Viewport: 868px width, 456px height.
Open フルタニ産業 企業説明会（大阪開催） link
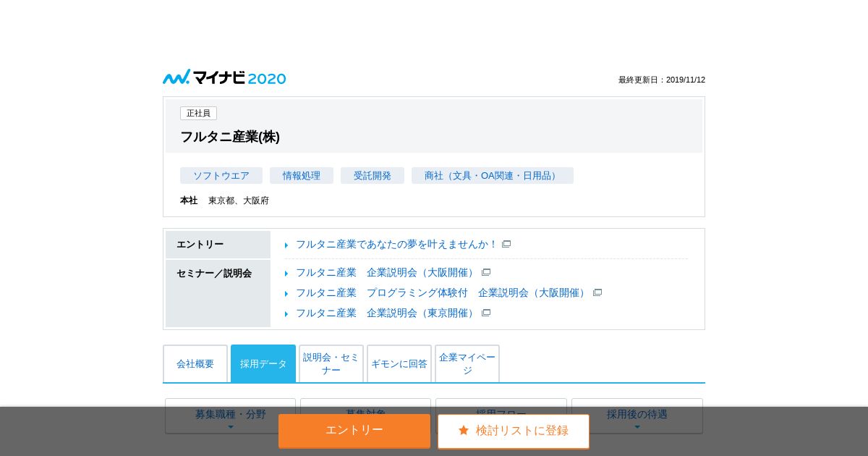pos(386,272)
